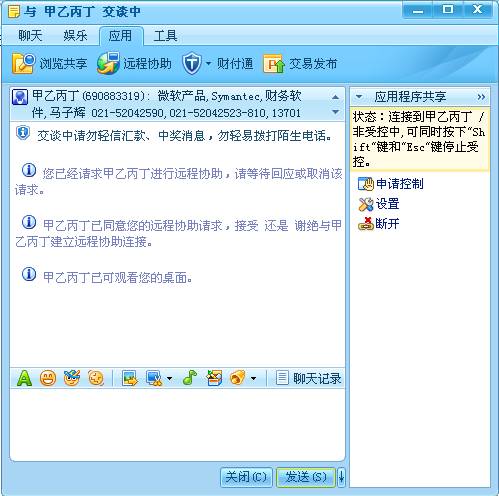Open the smiley emoticon picker
This screenshot has height=496, width=499.
[48, 378]
